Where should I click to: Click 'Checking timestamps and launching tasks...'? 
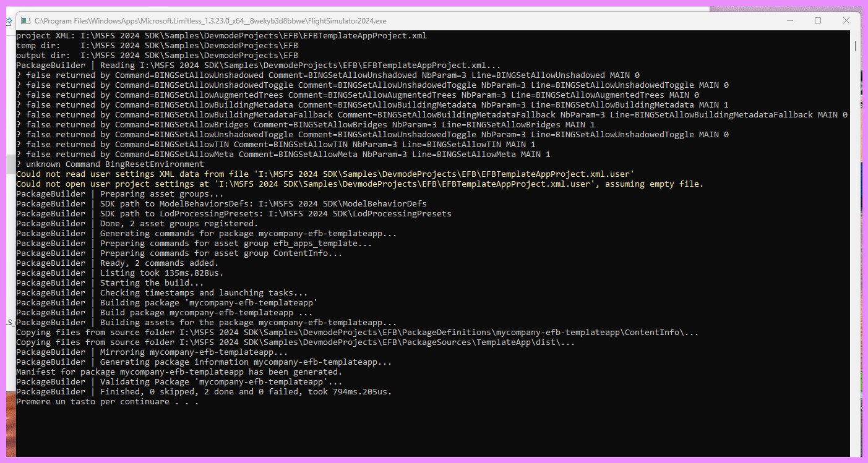[204, 293]
